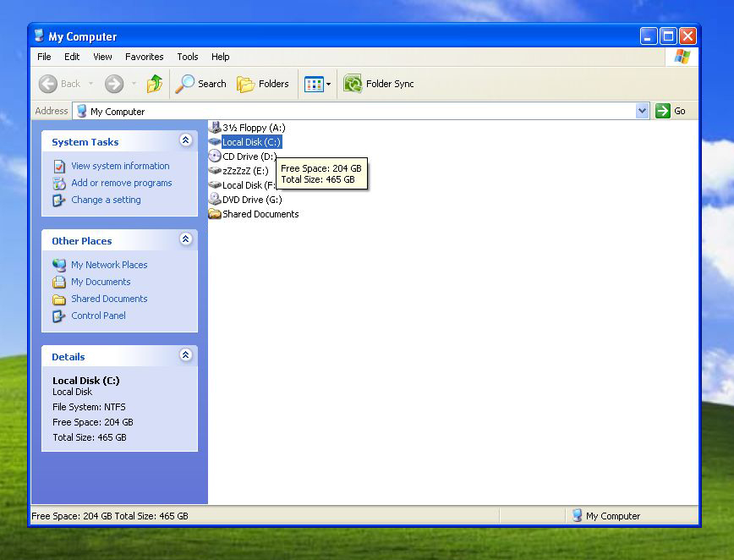Open the Views dropdown arrow
The height and width of the screenshot is (560, 734).
[329, 85]
